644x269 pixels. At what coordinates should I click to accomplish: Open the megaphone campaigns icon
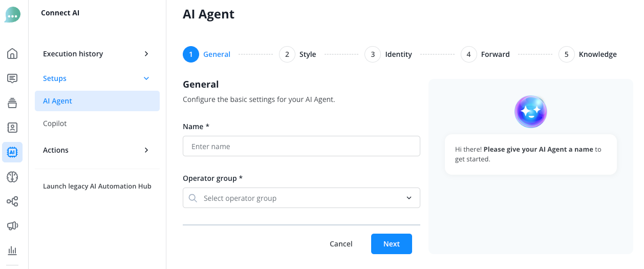[x=12, y=226]
